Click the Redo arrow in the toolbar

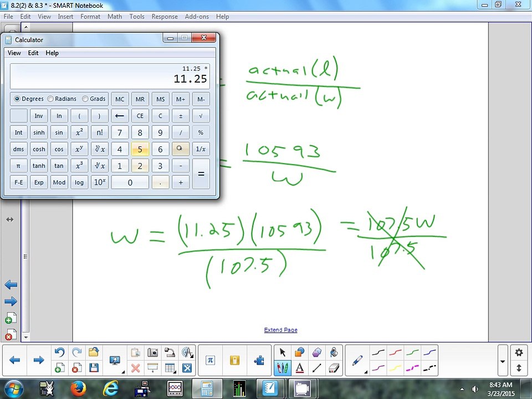pos(77,352)
